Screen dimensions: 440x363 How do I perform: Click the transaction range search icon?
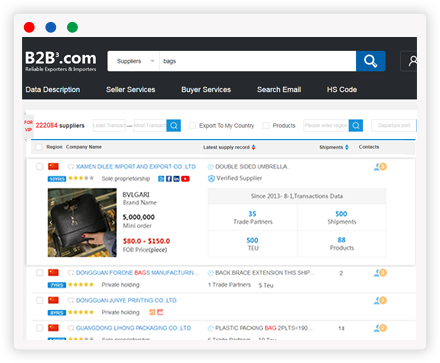coord(174,125)
